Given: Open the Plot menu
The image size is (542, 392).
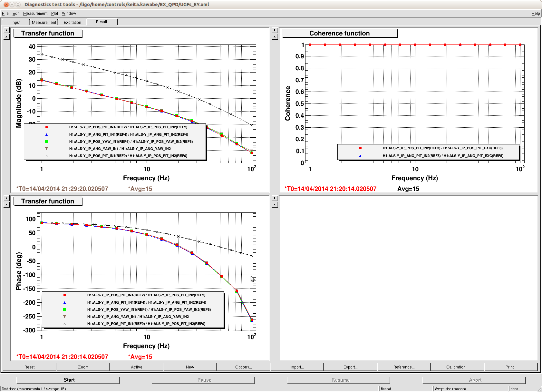Looking at the screenshot, I should click(54, 14).
